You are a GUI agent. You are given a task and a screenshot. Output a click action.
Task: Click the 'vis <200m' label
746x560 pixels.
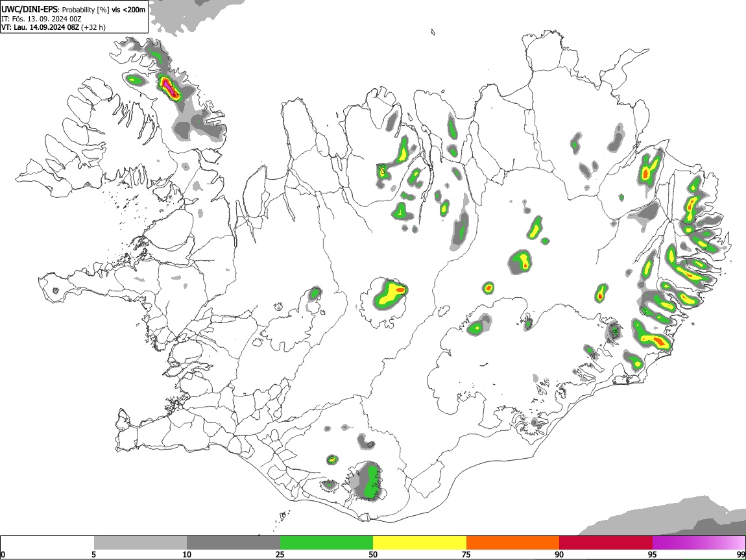pyautogui.click(x=128, y=10)
